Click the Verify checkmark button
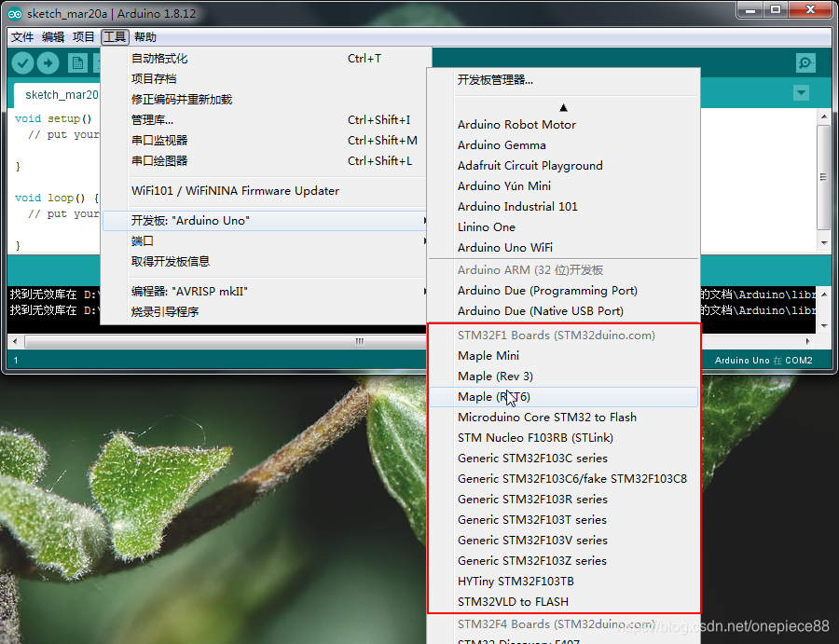Viewport: 839px width, 644px height. 23,63
